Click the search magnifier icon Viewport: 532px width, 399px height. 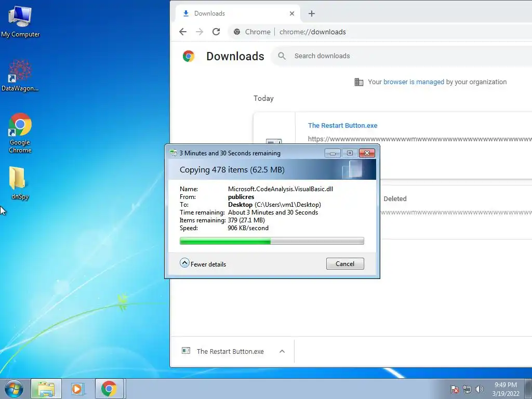282,56
